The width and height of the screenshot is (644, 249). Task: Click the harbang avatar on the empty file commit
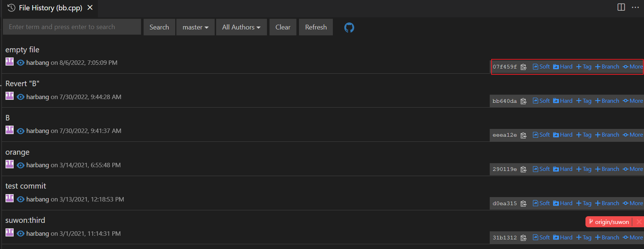click(10, 62)
